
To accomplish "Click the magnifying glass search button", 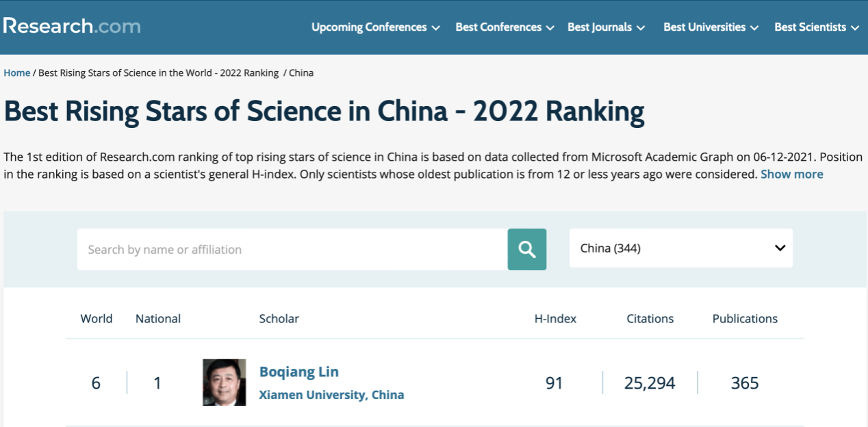I will coord(526,249).
